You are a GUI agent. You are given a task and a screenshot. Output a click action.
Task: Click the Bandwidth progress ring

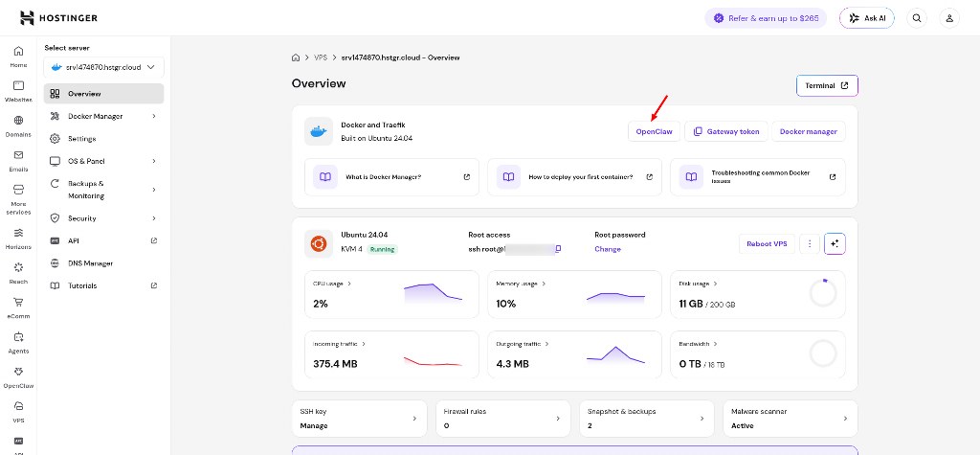click(823, 353)
